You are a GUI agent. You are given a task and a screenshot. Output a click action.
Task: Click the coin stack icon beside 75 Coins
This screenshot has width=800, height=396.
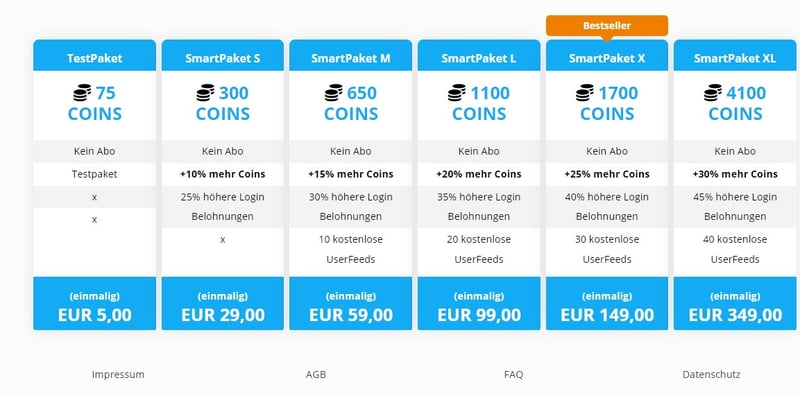tap(82, 93)
